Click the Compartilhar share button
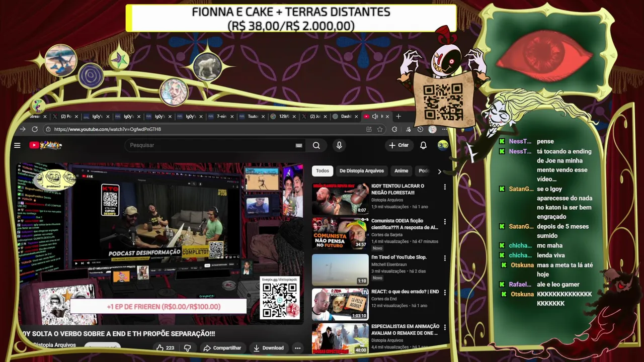 pos(222,348)
